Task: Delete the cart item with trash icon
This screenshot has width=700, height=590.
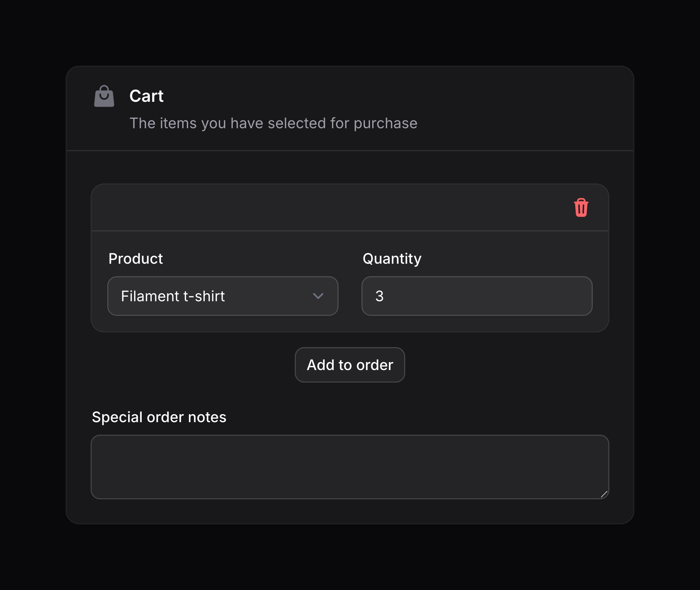Action: 581,207
